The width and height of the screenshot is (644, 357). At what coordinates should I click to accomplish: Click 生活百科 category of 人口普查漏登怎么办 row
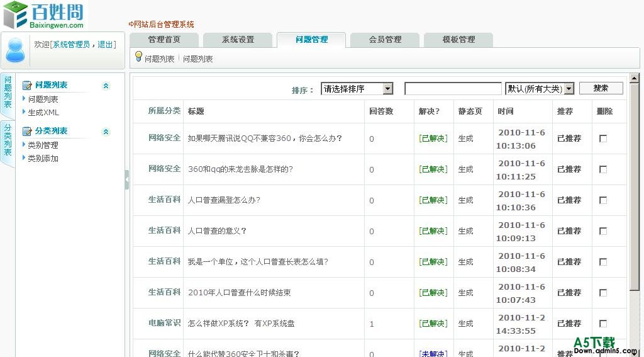[164, 200]
